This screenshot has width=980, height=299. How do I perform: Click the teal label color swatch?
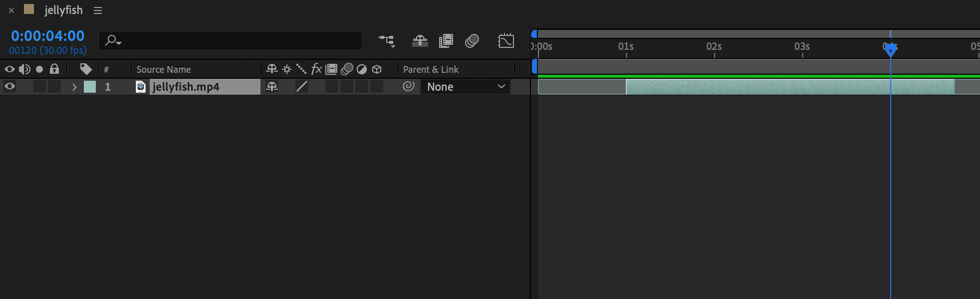pos(90,87)
